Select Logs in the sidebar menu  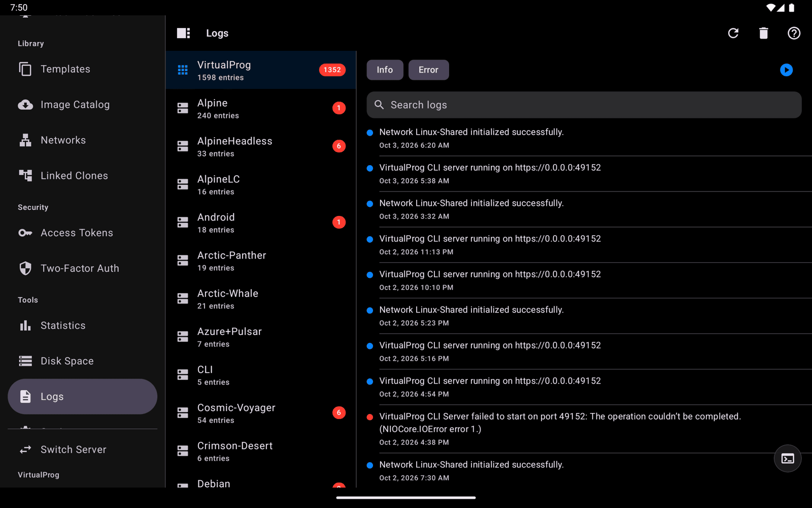pos(82,397)
